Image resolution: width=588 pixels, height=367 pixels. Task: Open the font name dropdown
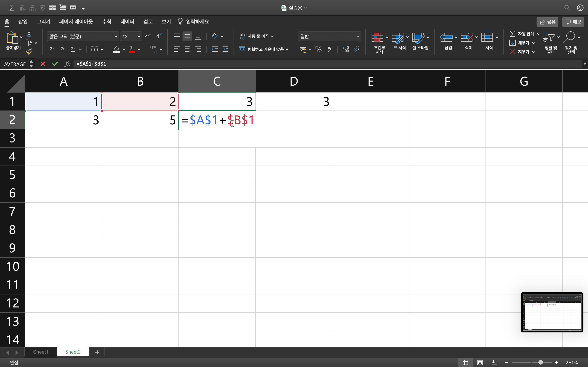tap(116, 36)
